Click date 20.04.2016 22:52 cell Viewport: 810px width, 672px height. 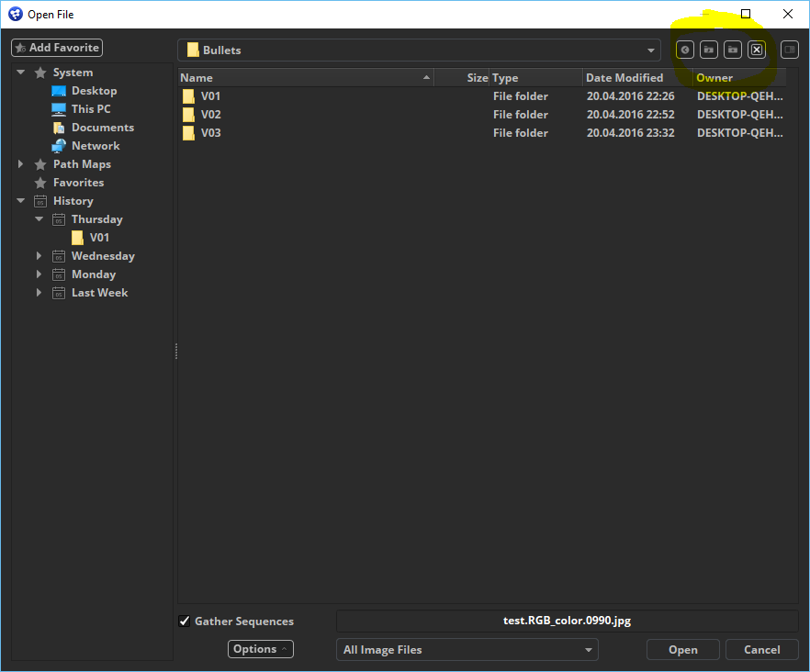click(x=630, y=115)
